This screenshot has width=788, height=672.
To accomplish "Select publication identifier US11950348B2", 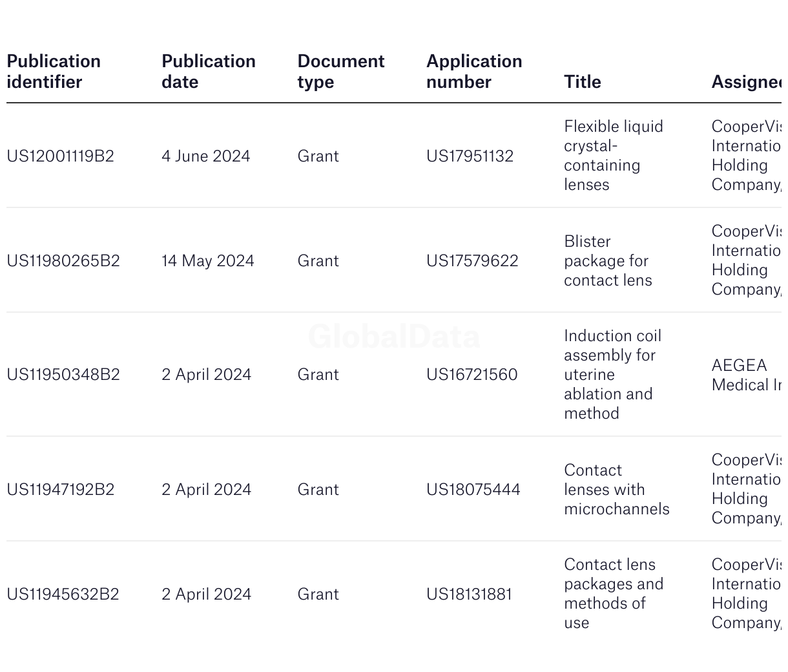I will coord(63,375).
